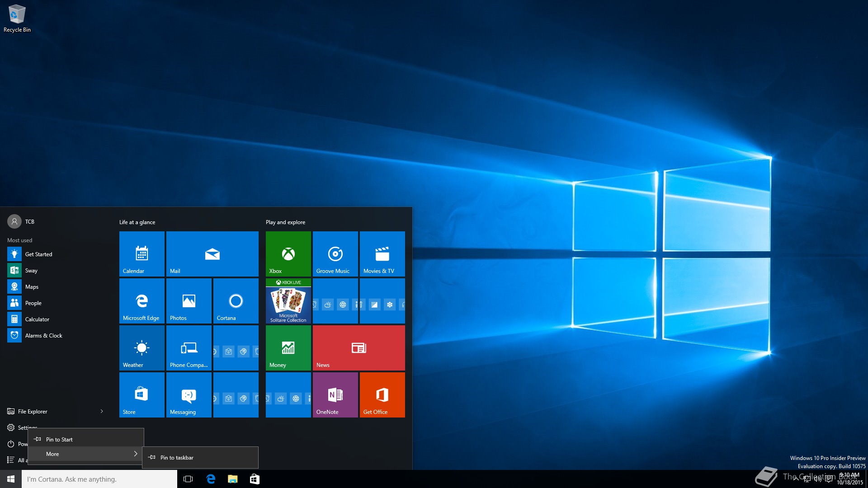The image size is (868, 488).
Task: Click the Cortana search box
Action: (99, 479)
